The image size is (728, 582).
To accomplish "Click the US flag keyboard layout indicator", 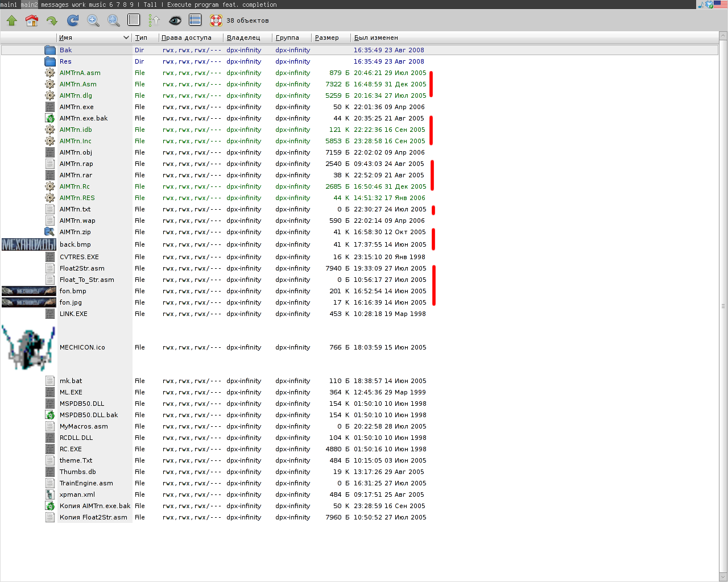I will pos(721,5).
